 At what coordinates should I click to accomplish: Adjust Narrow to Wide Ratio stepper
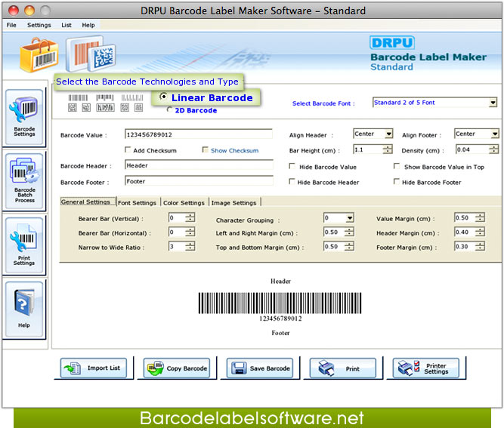[190, 246]
